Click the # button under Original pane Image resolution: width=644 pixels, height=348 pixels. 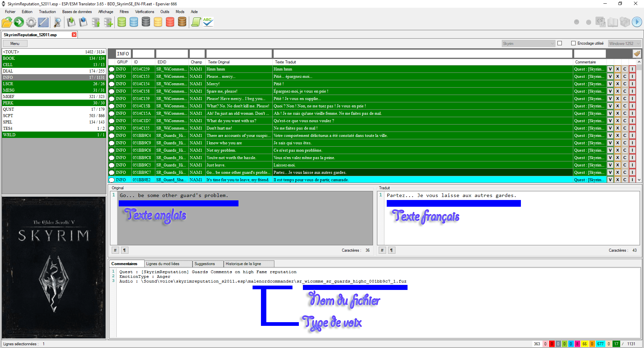[x=115, y=250]
